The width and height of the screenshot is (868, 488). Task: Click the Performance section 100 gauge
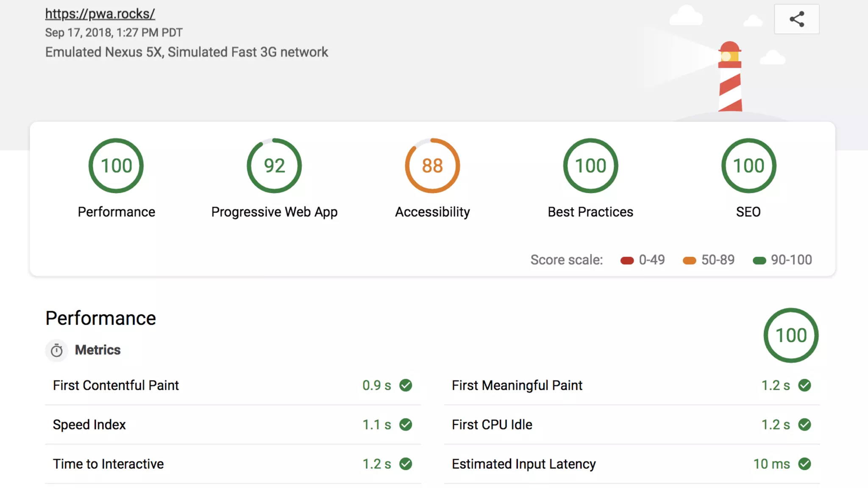point(791,335)
